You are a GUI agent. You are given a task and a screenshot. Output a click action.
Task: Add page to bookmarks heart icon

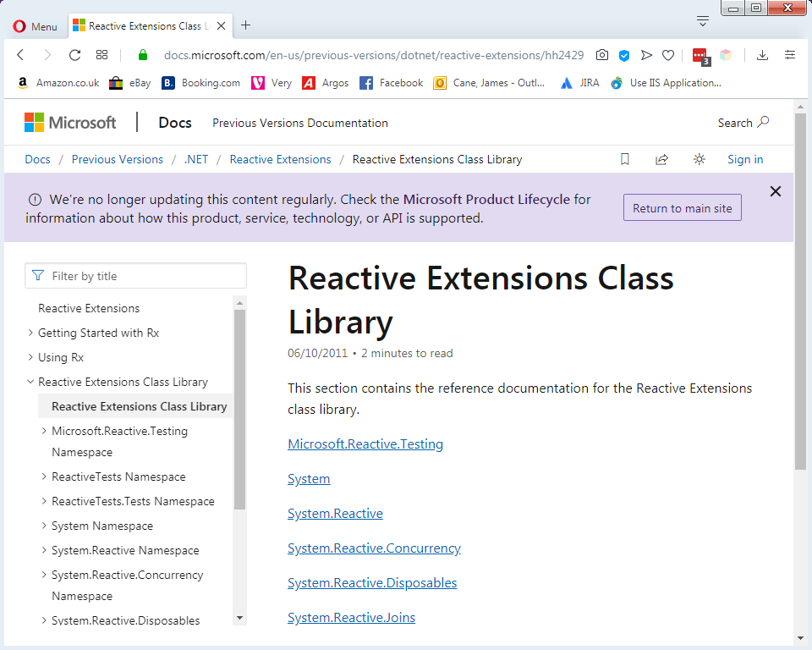668,55
